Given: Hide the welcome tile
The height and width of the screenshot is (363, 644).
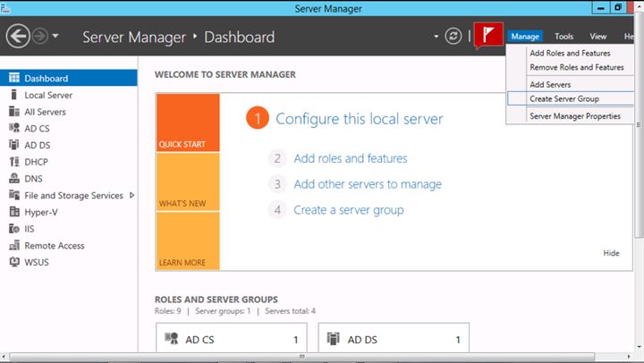Looking at the screenshot, I should (611, 253).
